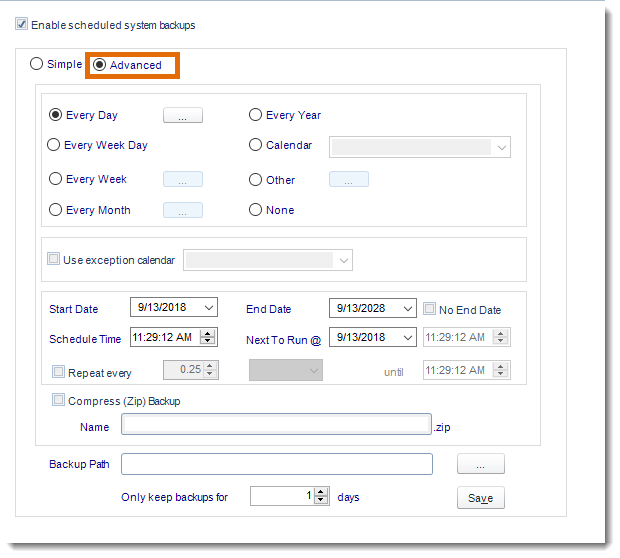Click Next To Run time stepper
The width and height of the screenshot is (620, 558).
tap(501, 337)
